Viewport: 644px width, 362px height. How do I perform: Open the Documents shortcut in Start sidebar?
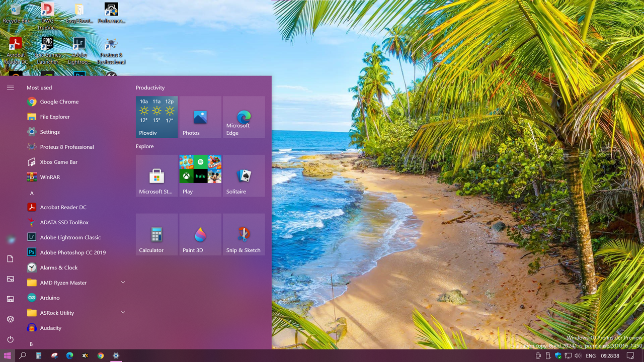pyautogui.click(x=10, y=258)
